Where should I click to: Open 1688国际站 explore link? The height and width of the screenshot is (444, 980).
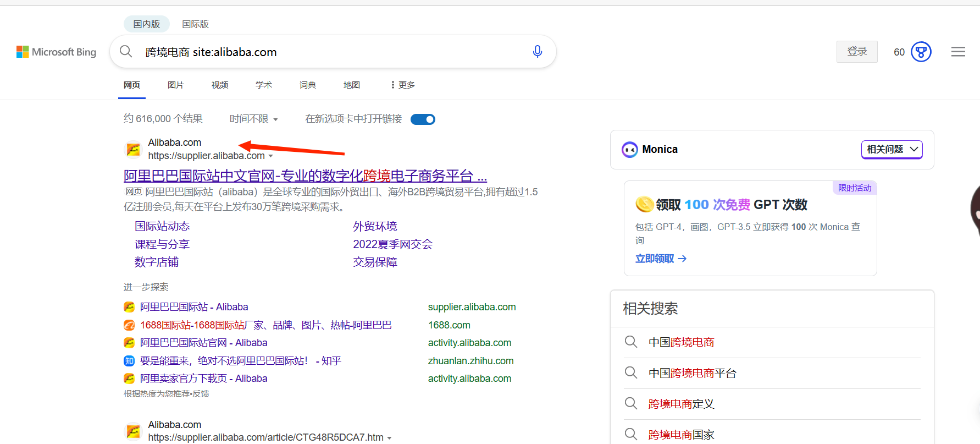pos(266,325)
